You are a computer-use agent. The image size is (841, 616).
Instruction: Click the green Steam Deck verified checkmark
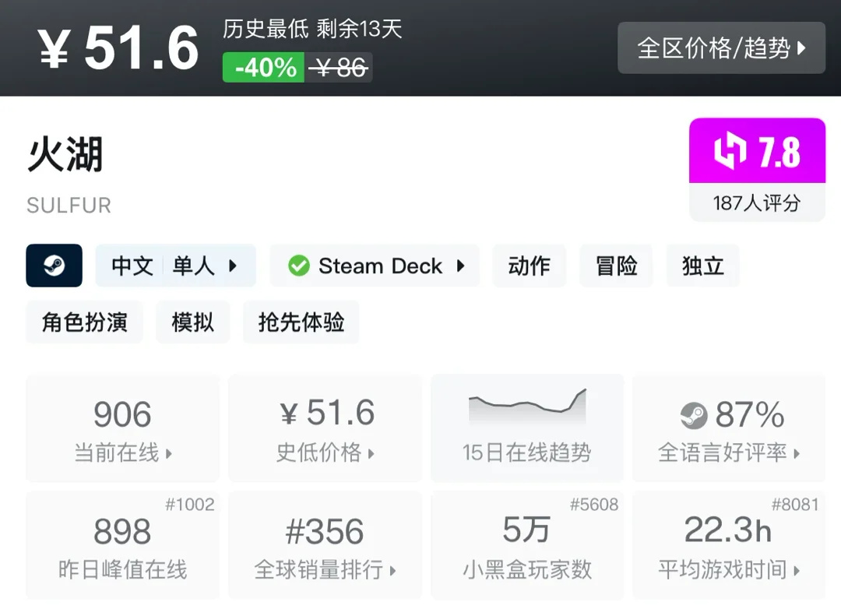pos(298,266)
